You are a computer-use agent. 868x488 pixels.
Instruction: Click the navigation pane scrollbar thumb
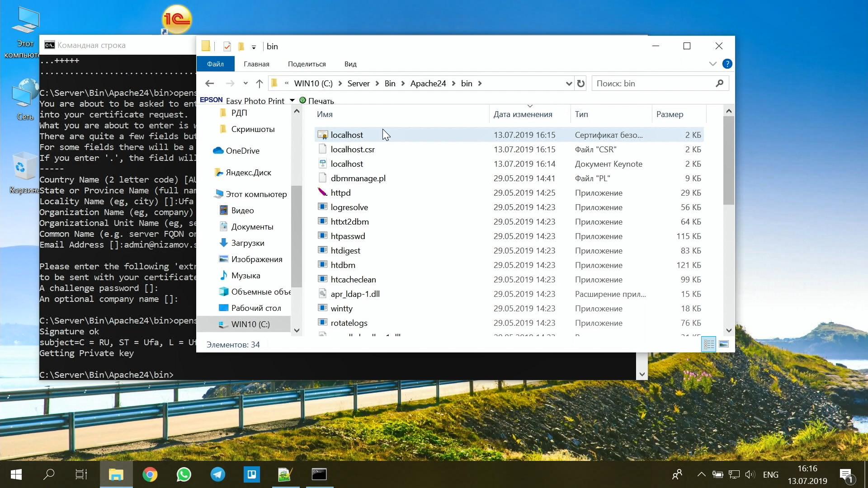(296, 236)
